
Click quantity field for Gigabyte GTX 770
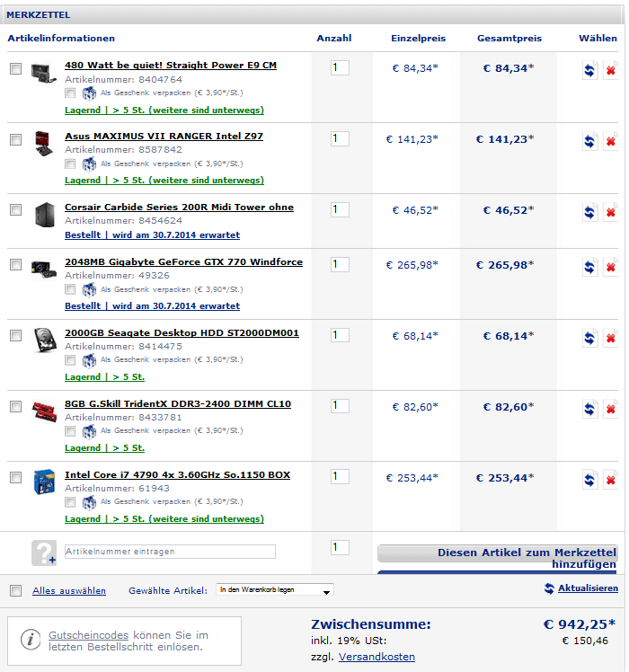click(x=340, y=264)
